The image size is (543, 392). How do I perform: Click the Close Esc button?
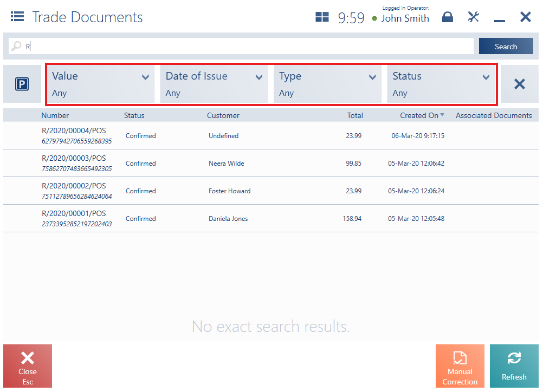[28, 366]
